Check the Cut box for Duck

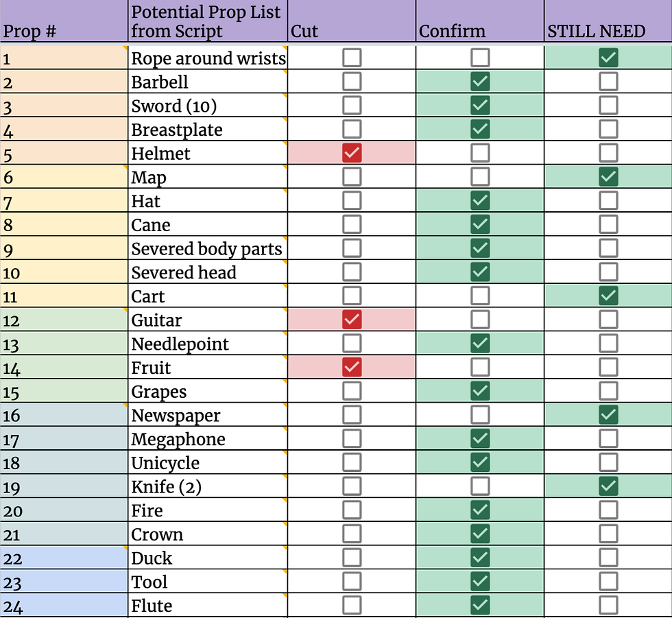352,558
